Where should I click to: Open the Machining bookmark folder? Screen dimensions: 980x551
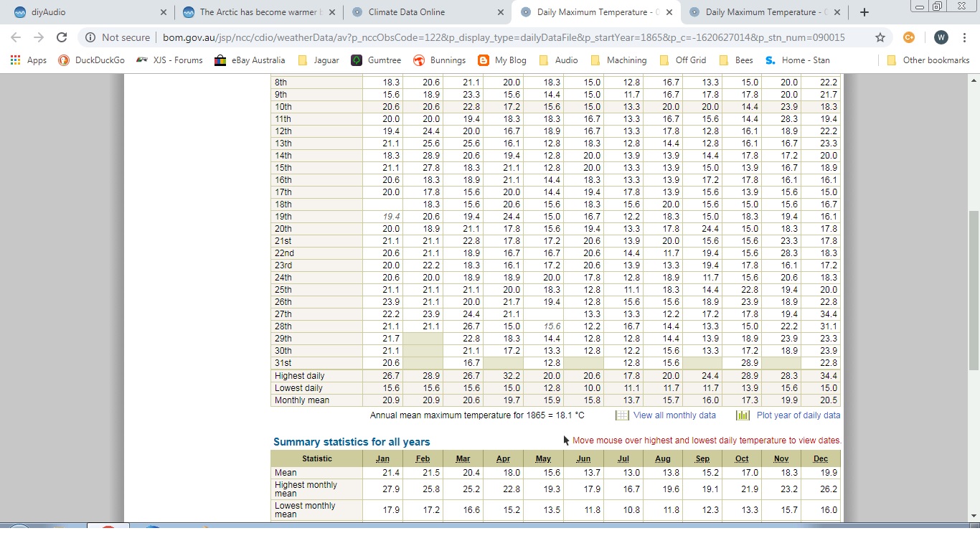tap(618, 60)
